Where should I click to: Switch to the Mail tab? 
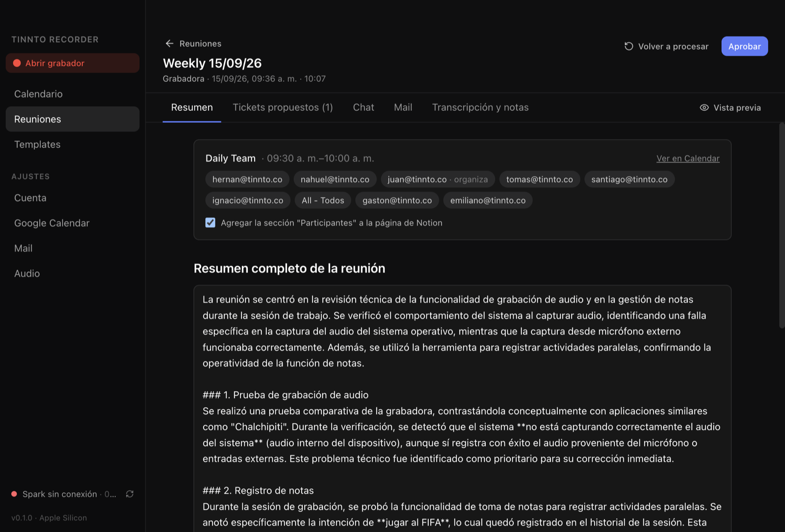pos(403,107)
